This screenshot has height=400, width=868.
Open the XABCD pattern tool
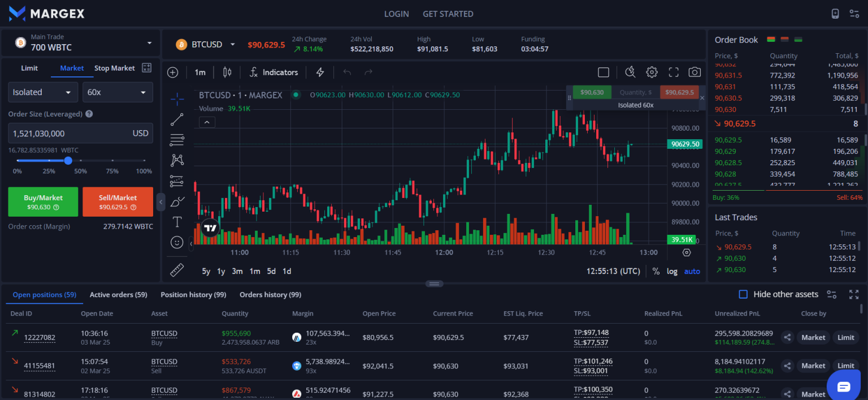pyautogui.click(x=177, y=160)
